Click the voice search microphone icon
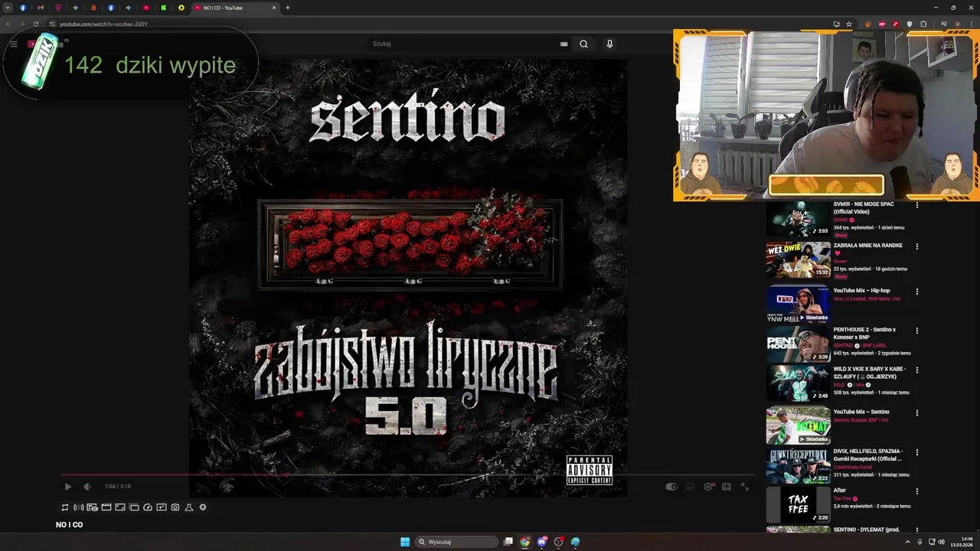The width and height of the screenshot is (980, 551). 609,44
